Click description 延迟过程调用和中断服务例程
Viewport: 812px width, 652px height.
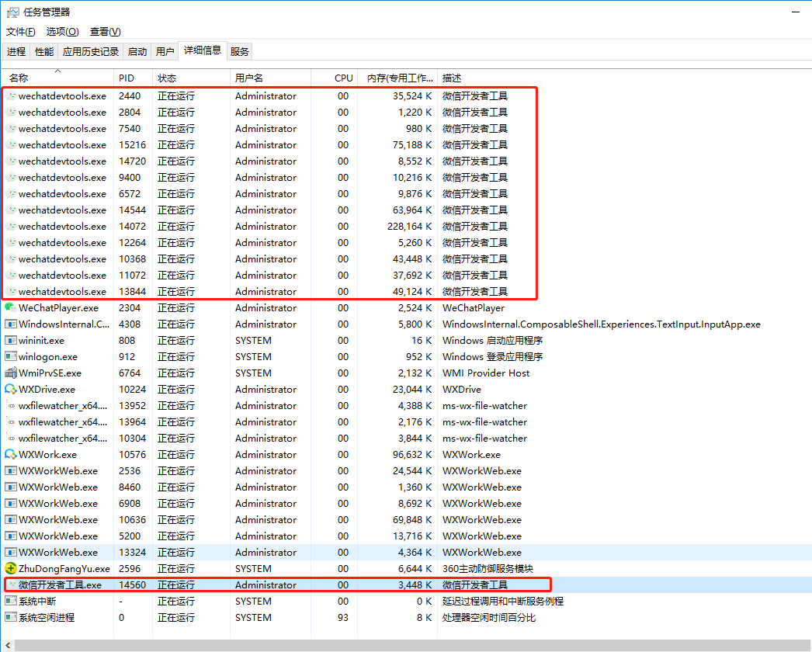click(503, 602)
